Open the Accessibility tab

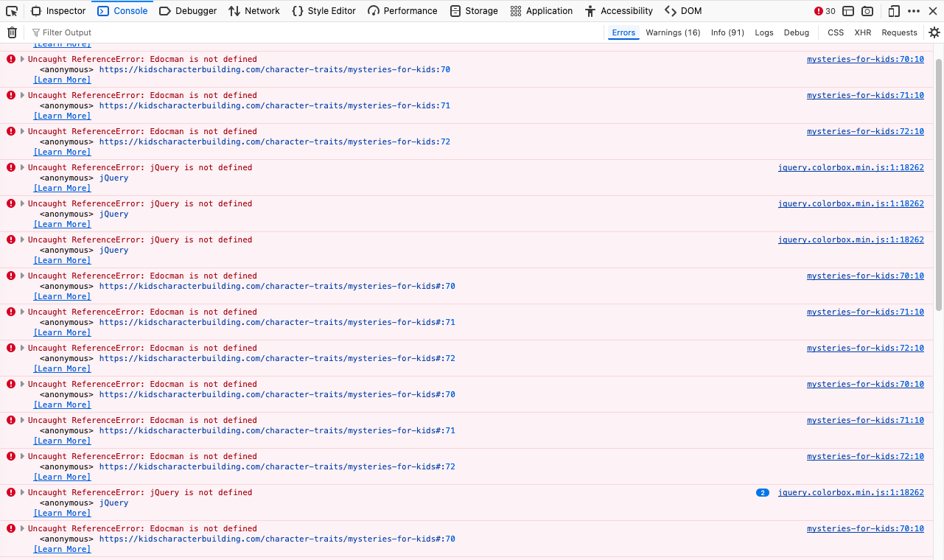[619, 11]
